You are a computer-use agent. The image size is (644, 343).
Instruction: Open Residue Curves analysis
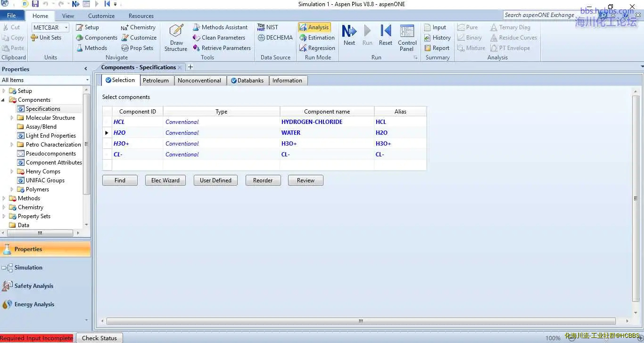513,38
